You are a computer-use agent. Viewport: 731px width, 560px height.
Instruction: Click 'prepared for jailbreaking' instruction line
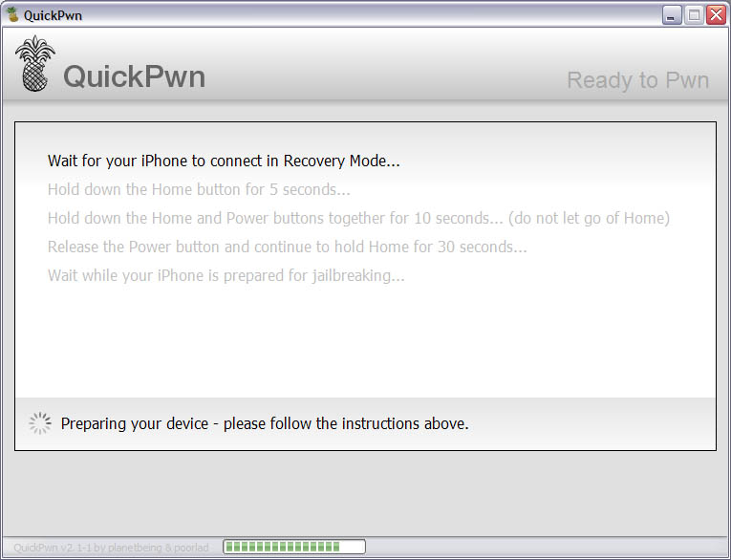tap(226, 275)
